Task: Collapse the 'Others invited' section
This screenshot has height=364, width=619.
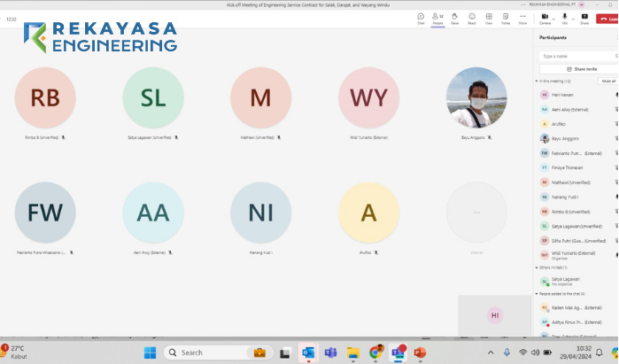Action: (537, 267)
